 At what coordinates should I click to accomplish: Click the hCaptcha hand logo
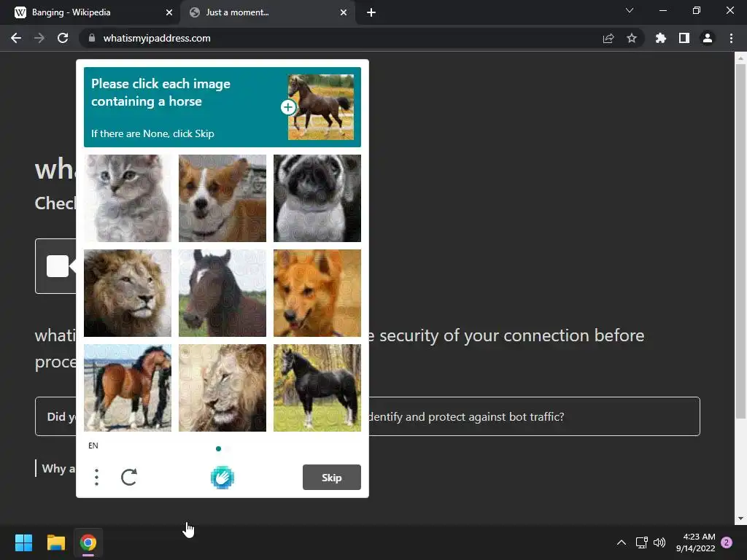222,478
